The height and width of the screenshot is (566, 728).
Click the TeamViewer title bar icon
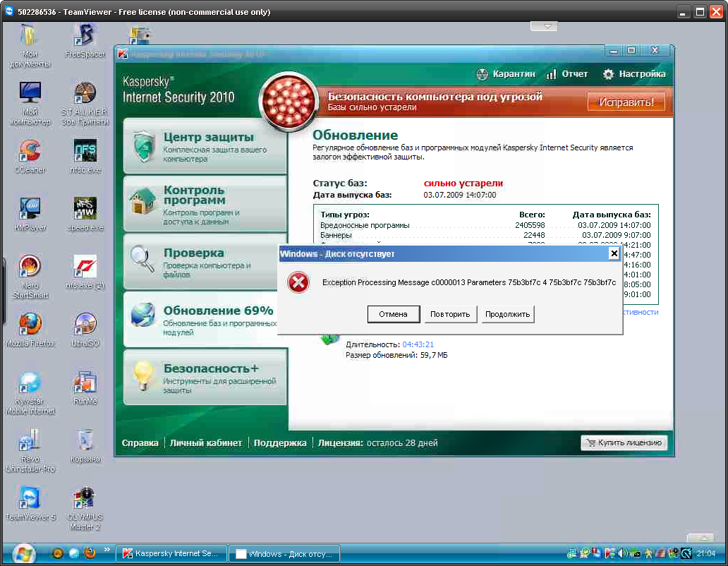pos(9,11)
